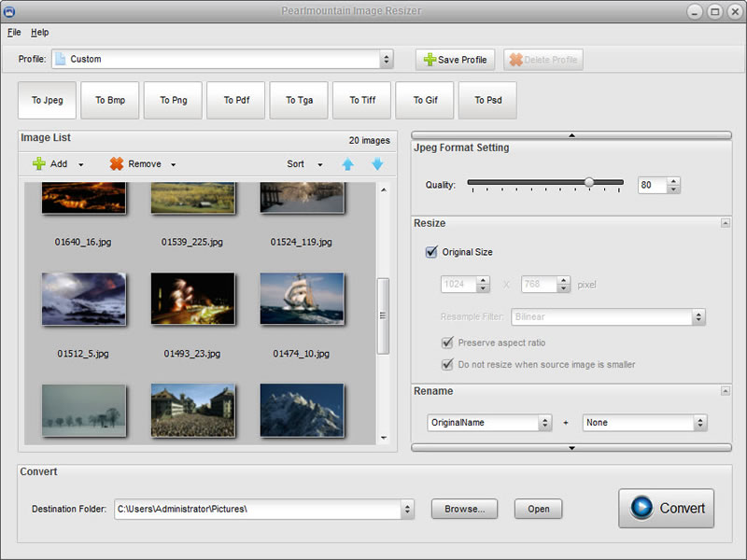
Task: Click the Save Profile button
Action: [455, 60]
